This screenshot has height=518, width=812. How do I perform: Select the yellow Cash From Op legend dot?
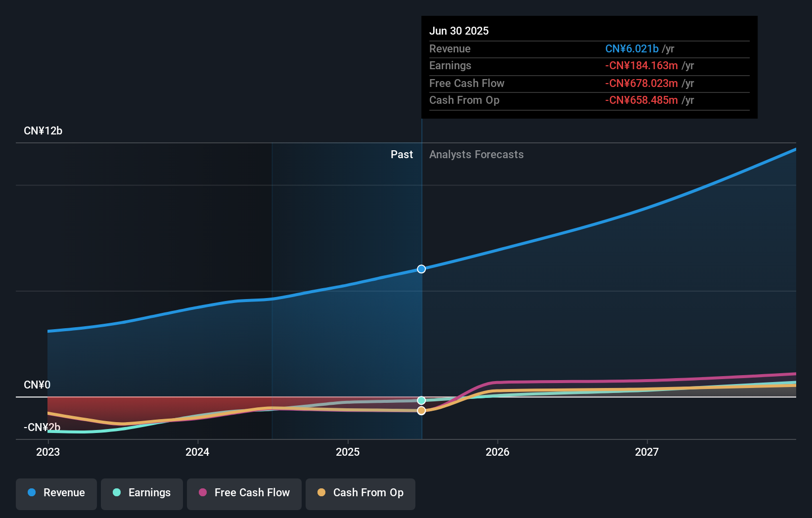coord(321,493)
